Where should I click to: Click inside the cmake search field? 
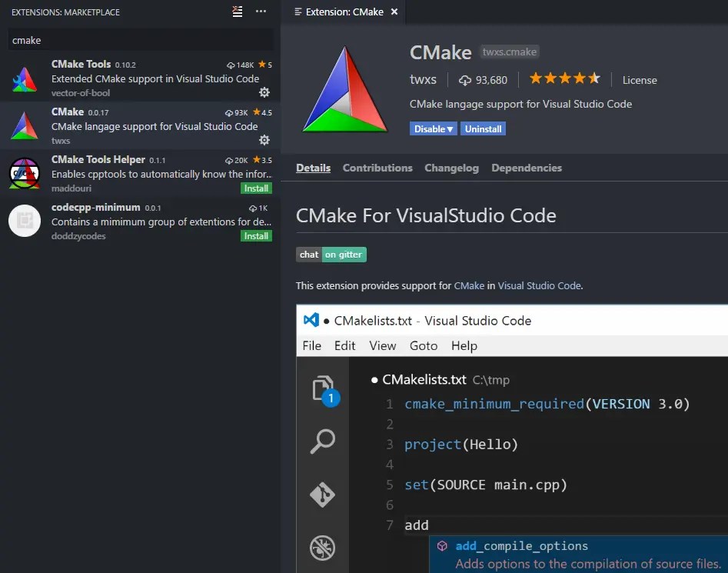(138, 39)
